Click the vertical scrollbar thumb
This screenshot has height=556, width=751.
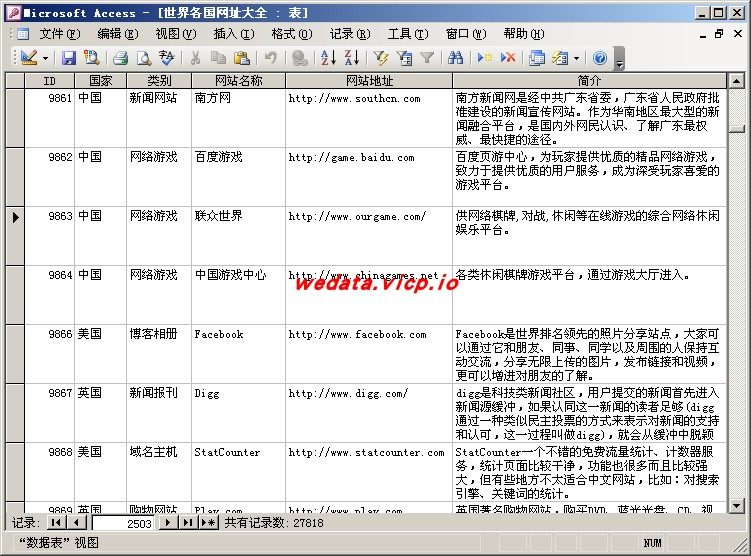coord(736,129)
